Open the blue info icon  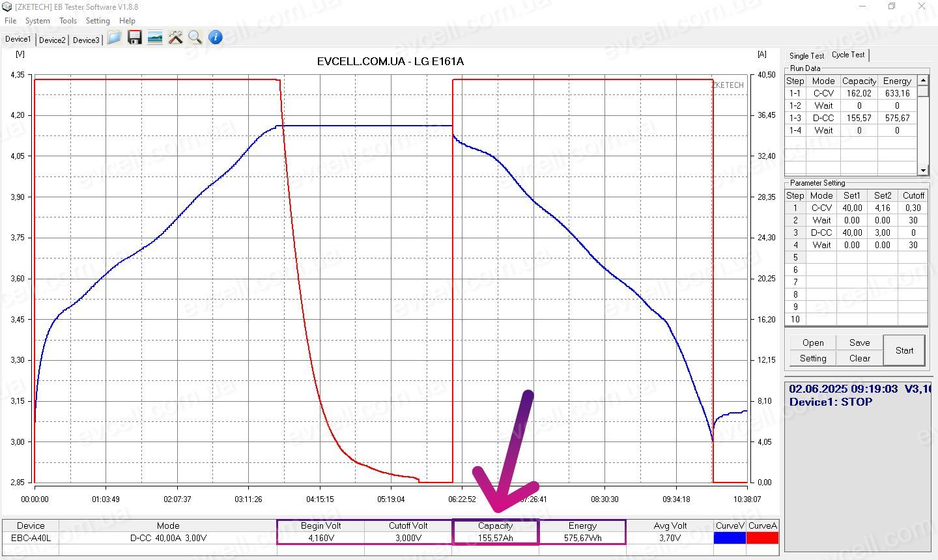tap(216, 38)
